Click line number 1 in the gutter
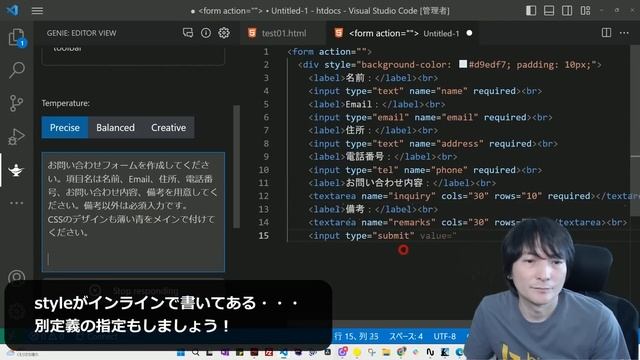640x360 pixels. coord(266,52)
